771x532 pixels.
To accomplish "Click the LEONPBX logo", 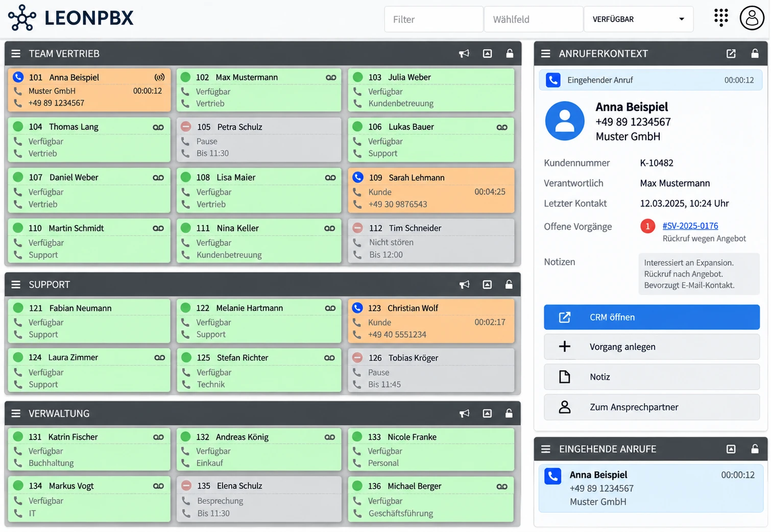I will (71, 18).
